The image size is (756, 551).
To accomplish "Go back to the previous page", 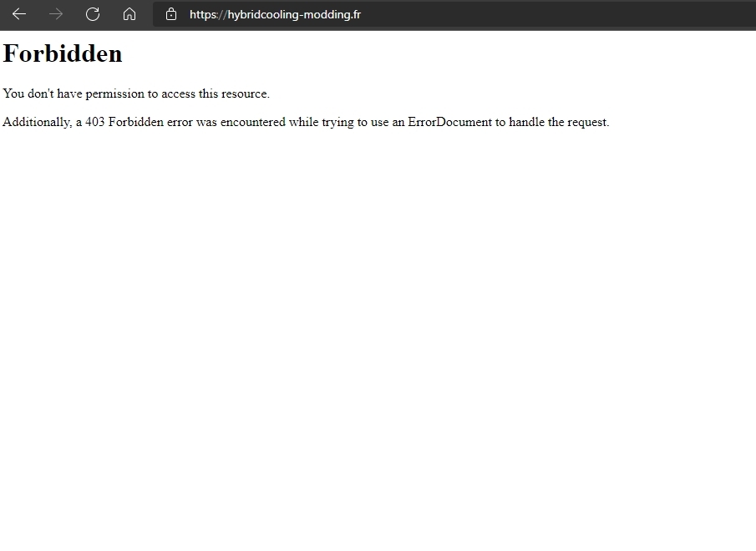I will pos(19,14).
